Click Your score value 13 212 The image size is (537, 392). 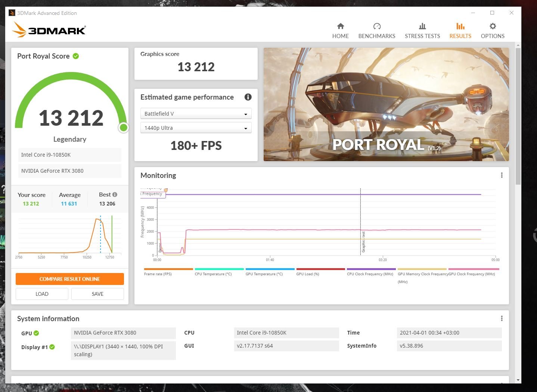(31, 204)
